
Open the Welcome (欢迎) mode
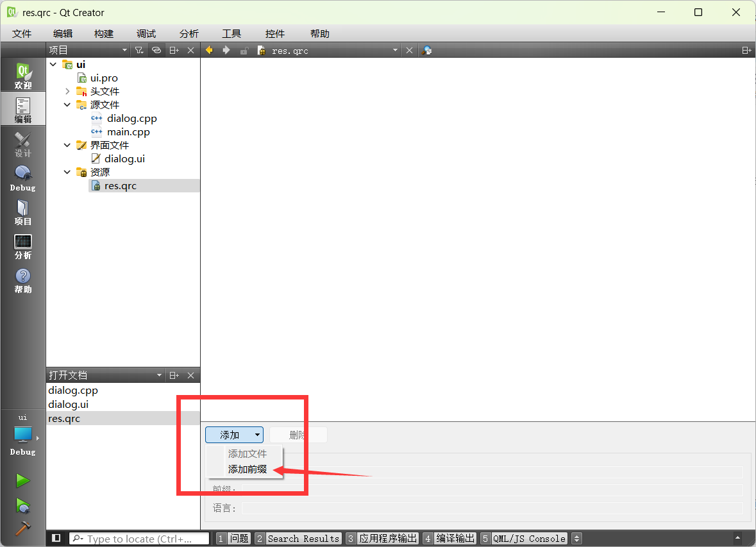pyautogui.click(x=22, y=76)
